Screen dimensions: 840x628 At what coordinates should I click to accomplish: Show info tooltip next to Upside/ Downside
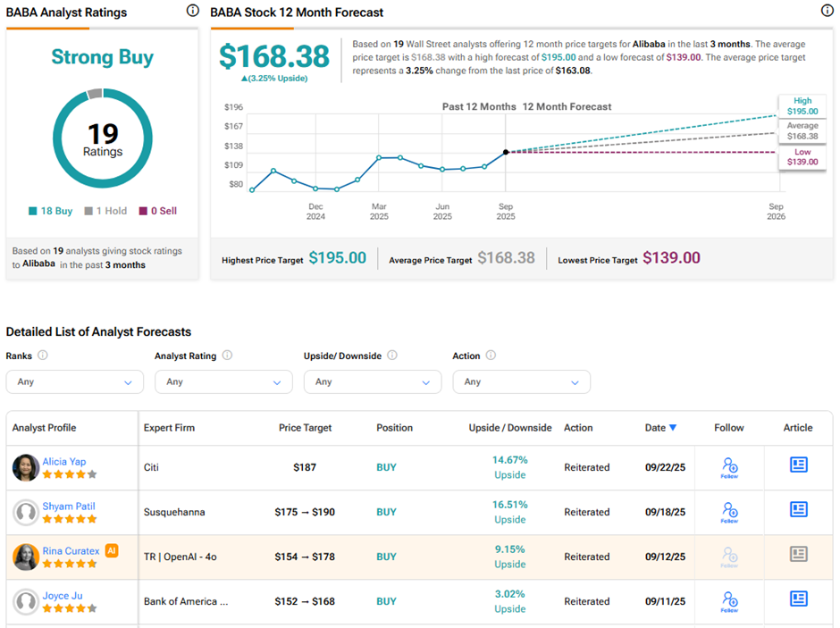click(392, 356)
